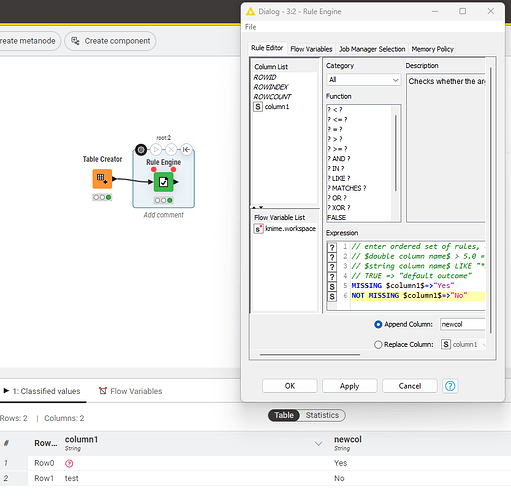Click the green Rule Engine node icon
Image resolution: width=511 pixels, height=500 pixels.
click(163, 182)
